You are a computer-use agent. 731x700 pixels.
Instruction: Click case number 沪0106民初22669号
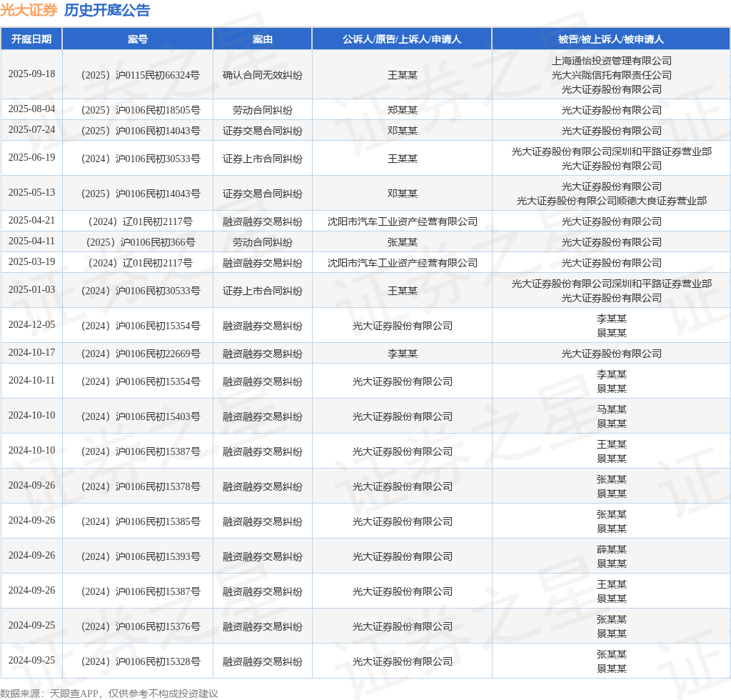click(141, 354)
